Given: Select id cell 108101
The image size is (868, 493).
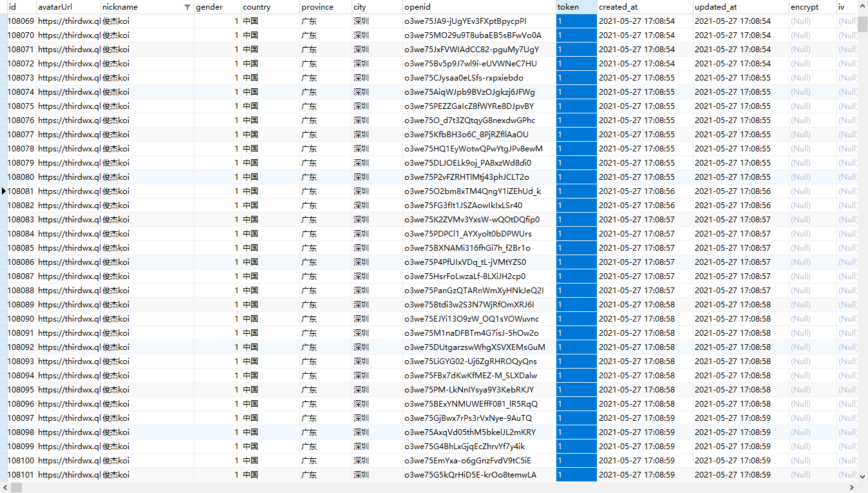Looking at the screenshot, I should click(x=21, y=475).
